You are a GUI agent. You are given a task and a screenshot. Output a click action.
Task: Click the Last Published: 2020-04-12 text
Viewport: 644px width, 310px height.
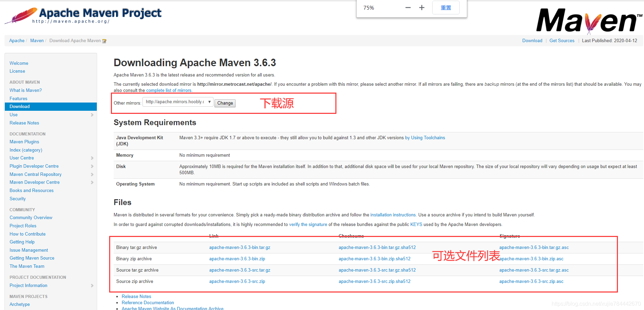click(609, 41)
